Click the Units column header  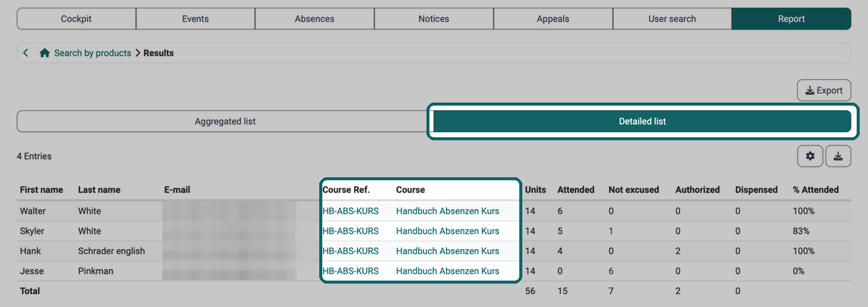535,190
